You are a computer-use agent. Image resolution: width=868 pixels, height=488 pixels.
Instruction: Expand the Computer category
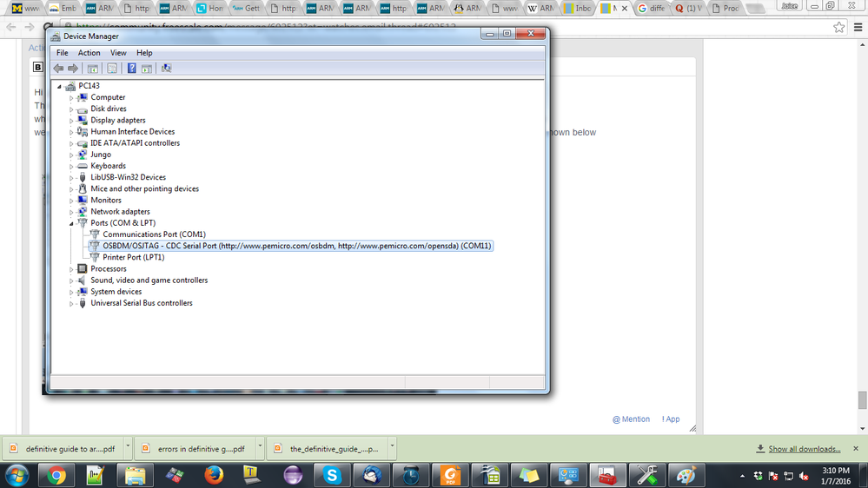click(71, 98)
